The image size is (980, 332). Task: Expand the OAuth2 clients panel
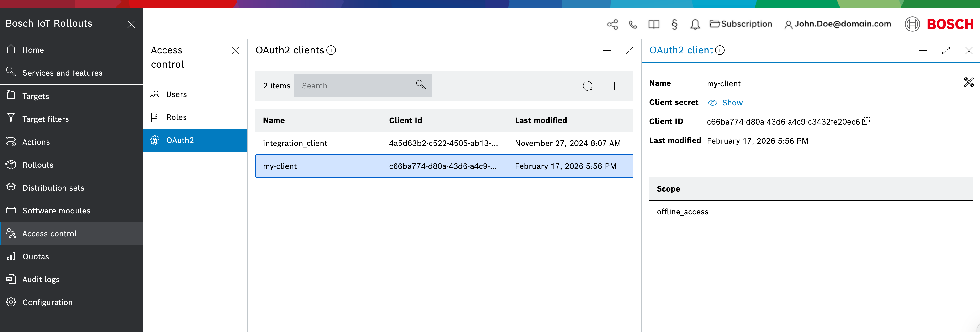pos(629,51)
